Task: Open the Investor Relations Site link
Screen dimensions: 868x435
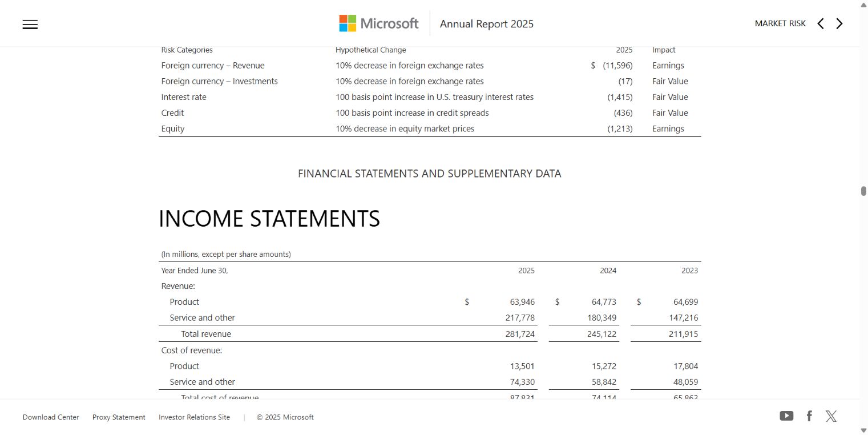Action: (195, 417)
